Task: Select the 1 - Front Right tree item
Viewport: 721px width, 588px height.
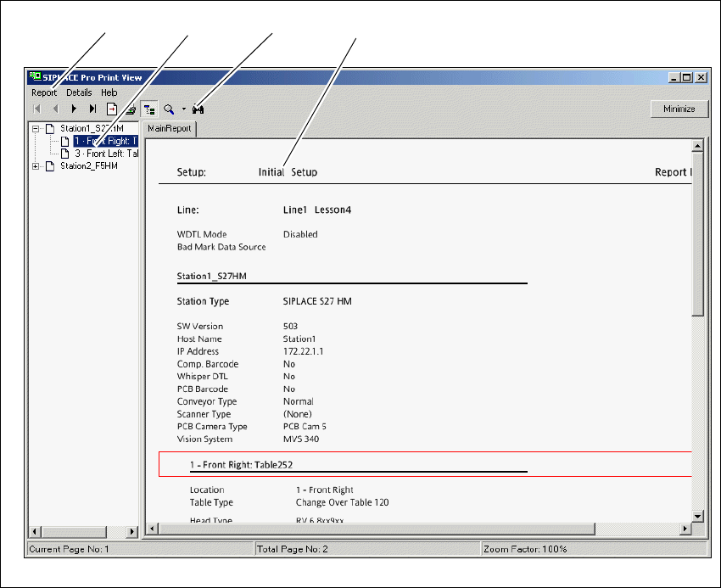Action: [105, 141]
